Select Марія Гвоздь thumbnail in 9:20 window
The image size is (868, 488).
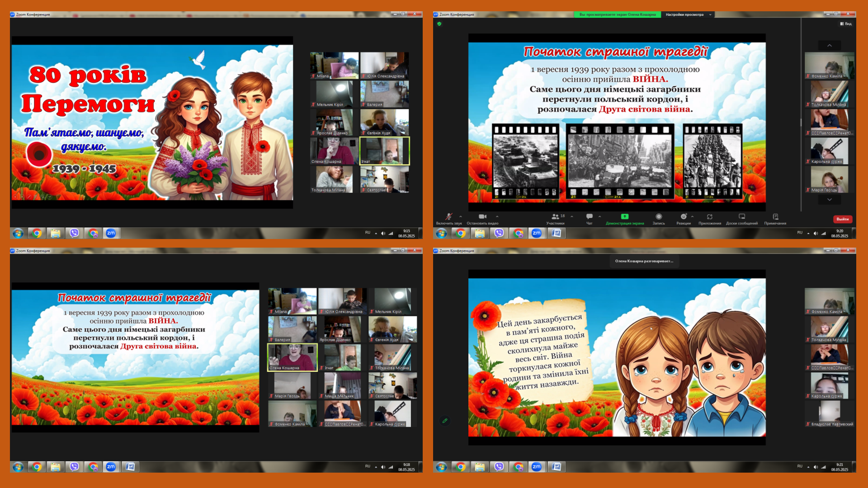829,179
